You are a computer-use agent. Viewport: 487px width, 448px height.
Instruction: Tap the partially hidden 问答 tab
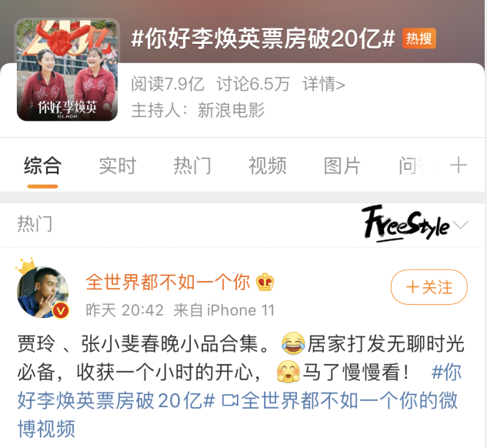pos(415,165)
